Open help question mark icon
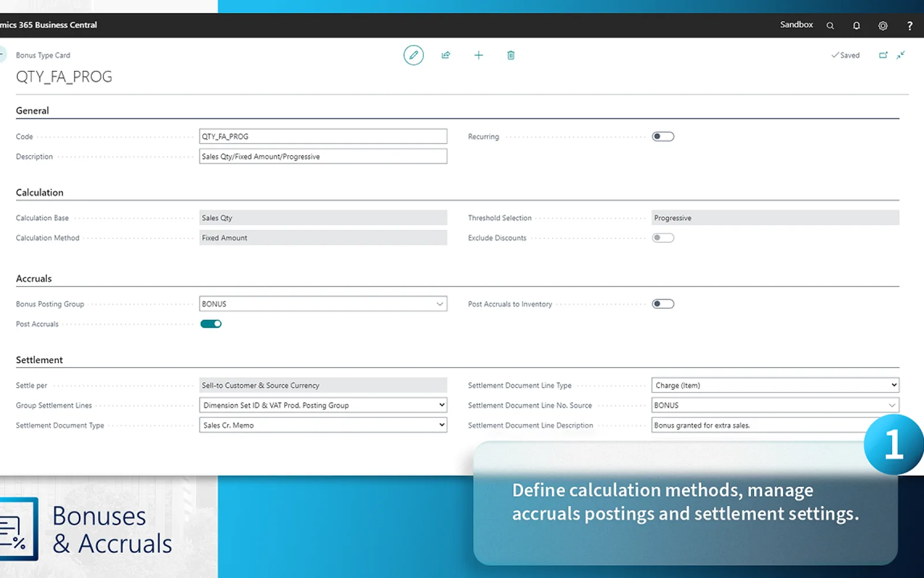 tap(910, 25)
